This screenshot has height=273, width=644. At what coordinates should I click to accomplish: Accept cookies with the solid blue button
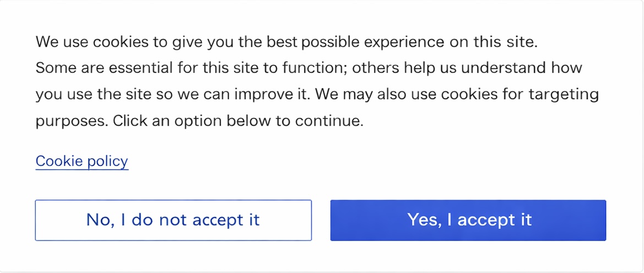coord(468,220)
